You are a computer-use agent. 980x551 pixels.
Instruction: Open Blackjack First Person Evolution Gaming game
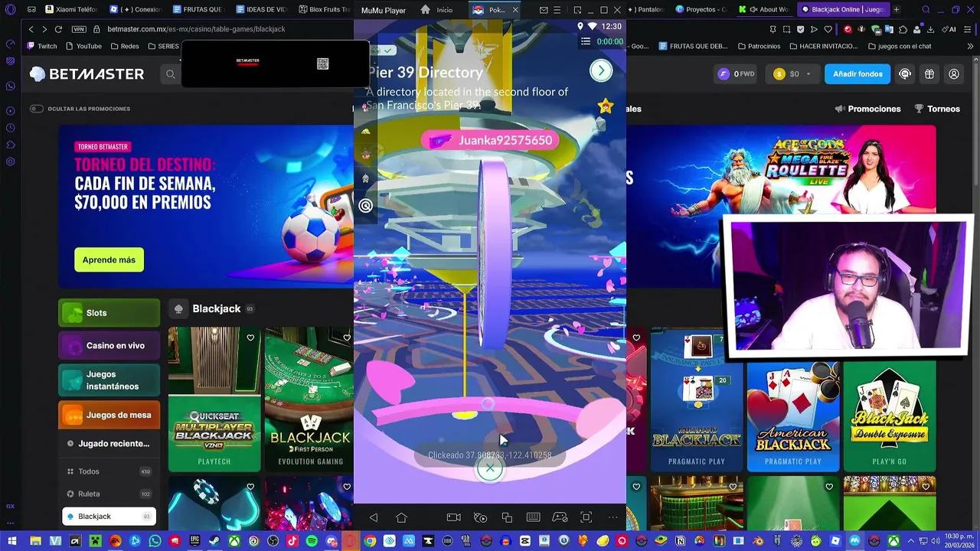point(309,399)
